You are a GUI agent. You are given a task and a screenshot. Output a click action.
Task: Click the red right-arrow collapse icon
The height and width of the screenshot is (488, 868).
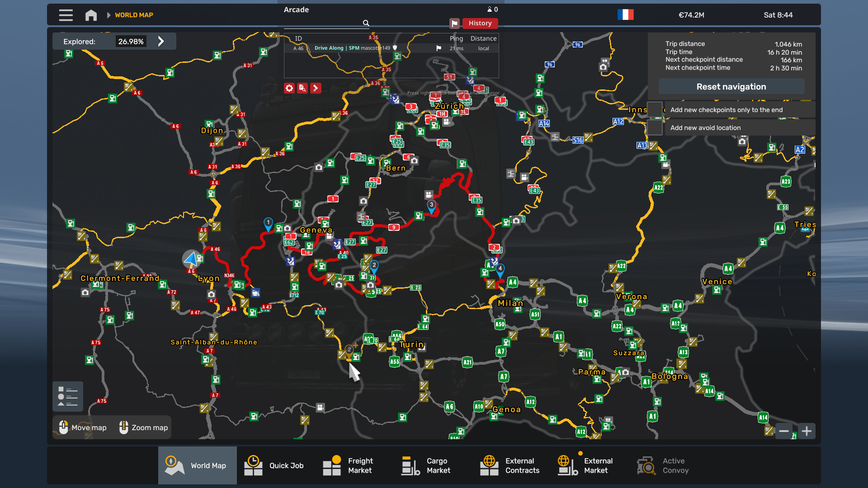pos(316,88)
